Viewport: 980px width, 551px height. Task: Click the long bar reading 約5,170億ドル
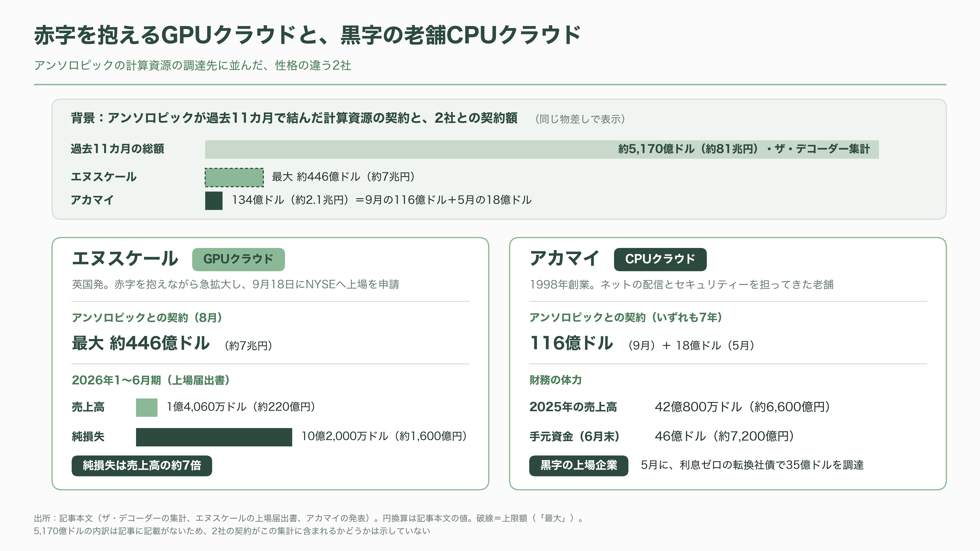(542, 149)
